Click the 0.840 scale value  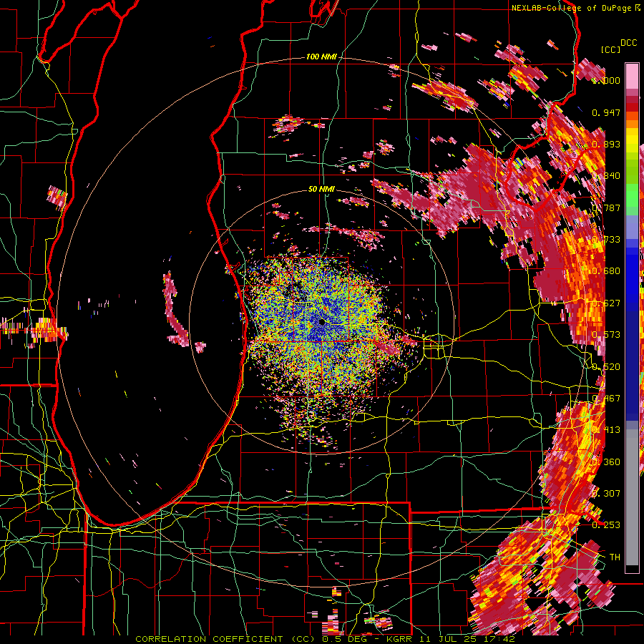point(606,176)
